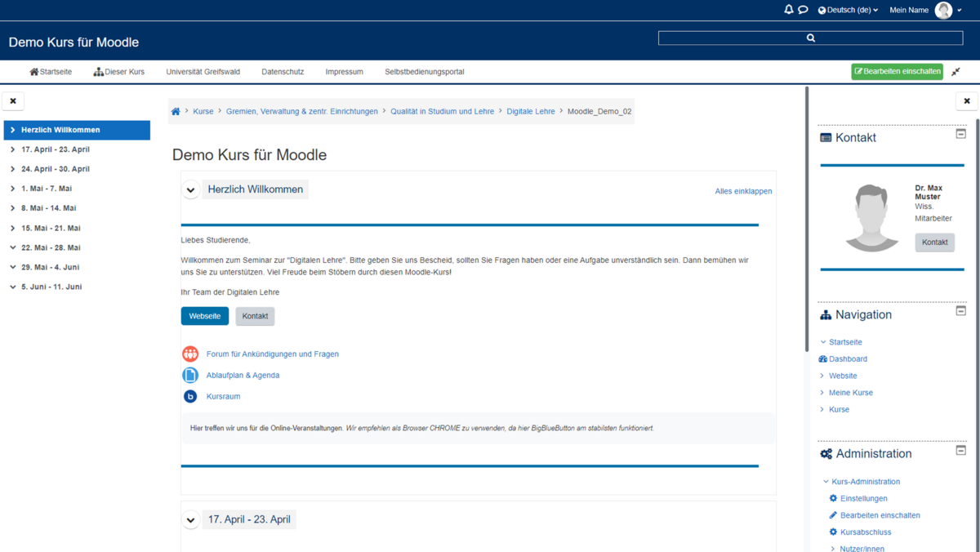Image resolution: width=980 pixels, height=552 pixels.
Task: Click the home icon in breadcrumb
Action: point(176,111)
